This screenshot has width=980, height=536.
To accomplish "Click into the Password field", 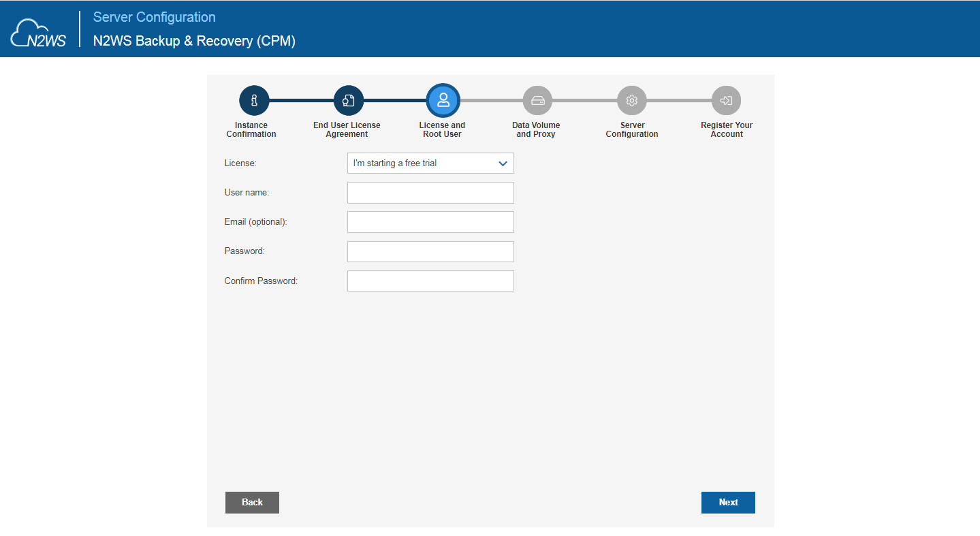I will coord(430,251).
